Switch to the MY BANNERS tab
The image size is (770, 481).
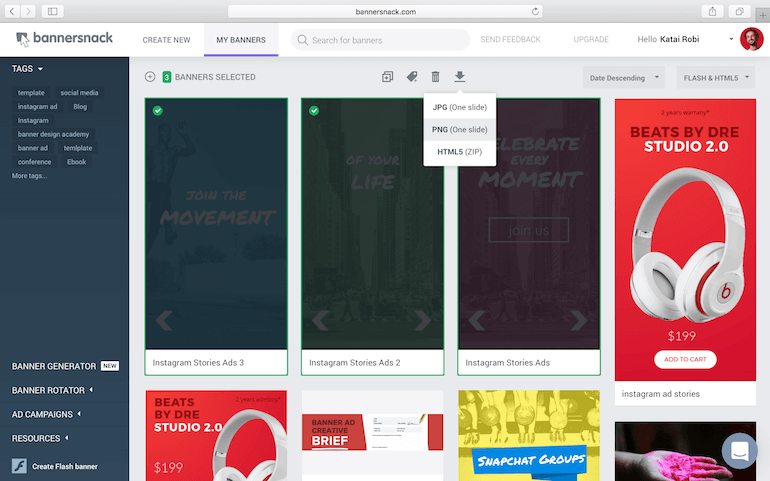241,40
